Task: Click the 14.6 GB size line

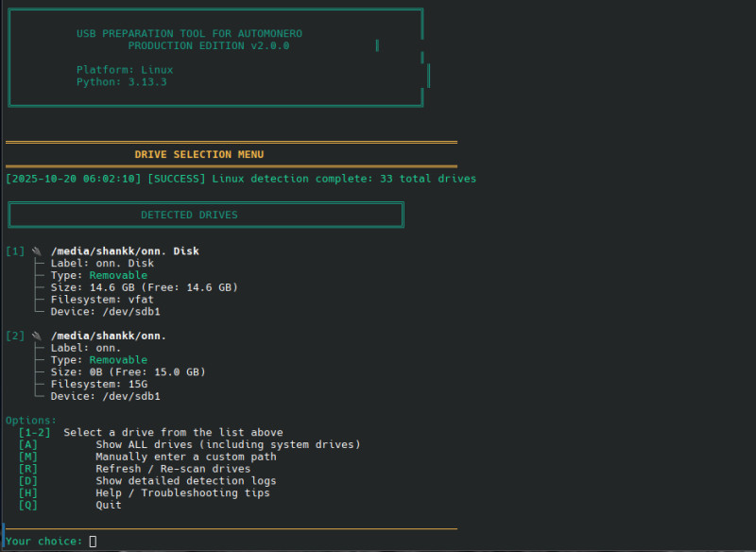Action: 142,287
